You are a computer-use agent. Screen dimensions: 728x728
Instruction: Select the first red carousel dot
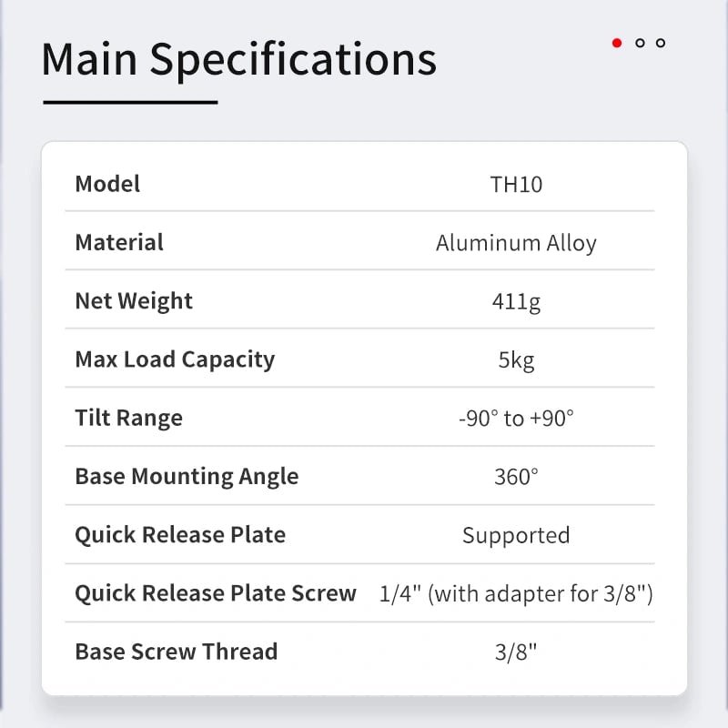[617, 43]
